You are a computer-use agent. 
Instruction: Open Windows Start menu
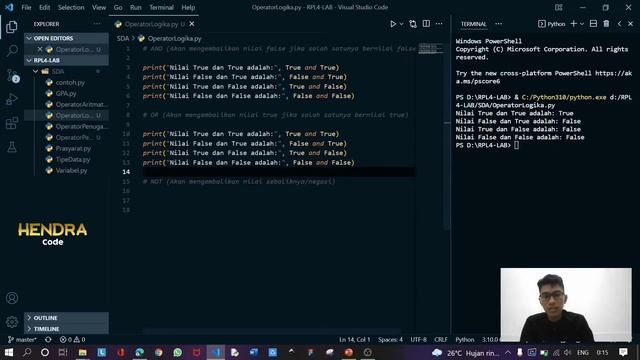tap(9, 352)
